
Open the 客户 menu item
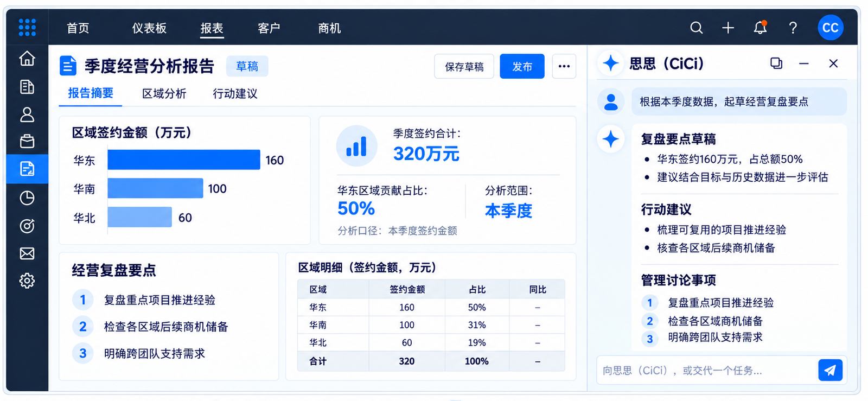(269, 28)
